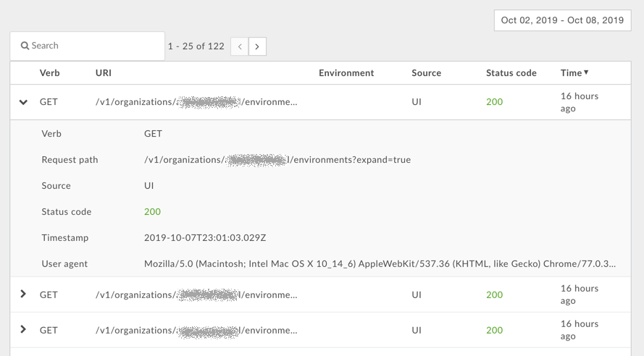Click the Mozilla user agent string
Viewport: 644px width, 356px height.
tap(380, 264)
